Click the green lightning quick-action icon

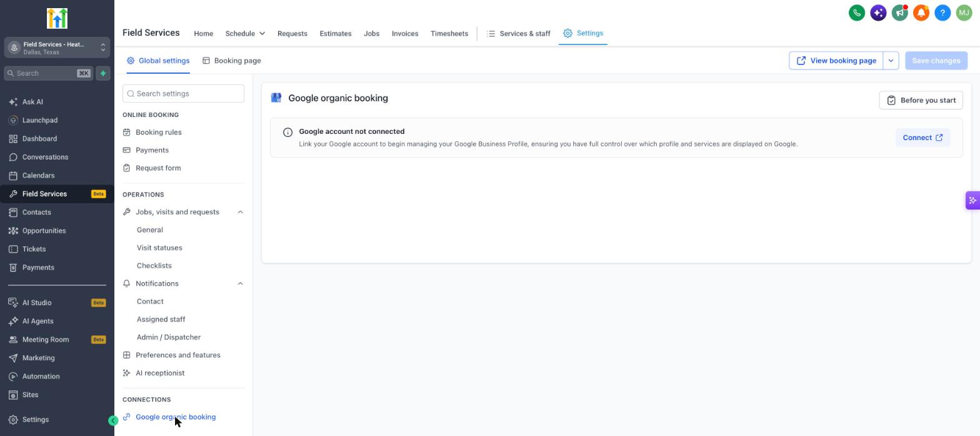click(x=103, y=73)
